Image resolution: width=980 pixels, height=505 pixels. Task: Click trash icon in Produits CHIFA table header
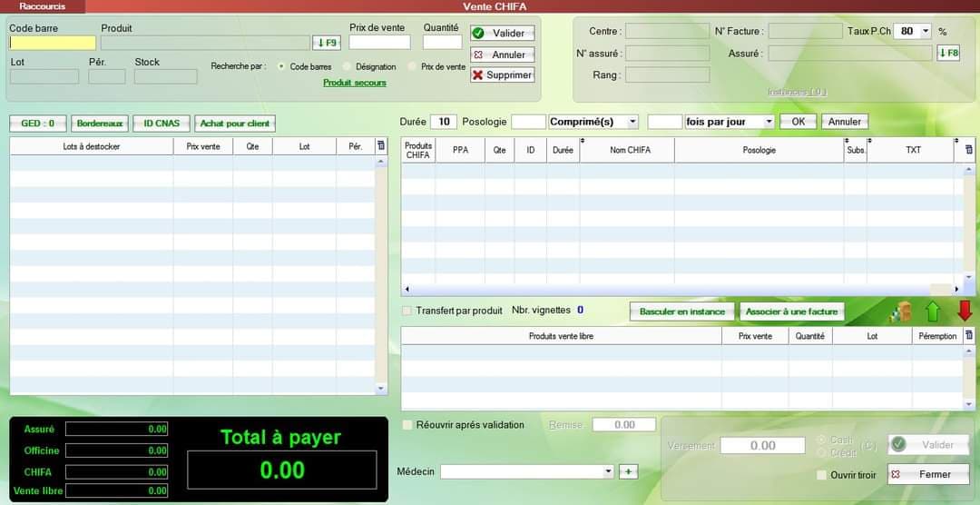click(969, 150)
